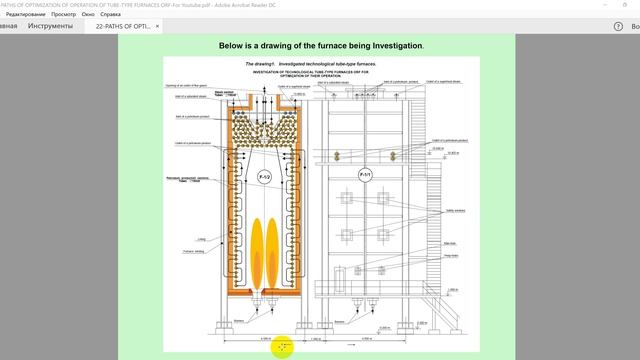Viewport: 640px width, 360px height.
Task: Open the Просмотр menu
Action: pyautogui.click(x=64, y=14)
